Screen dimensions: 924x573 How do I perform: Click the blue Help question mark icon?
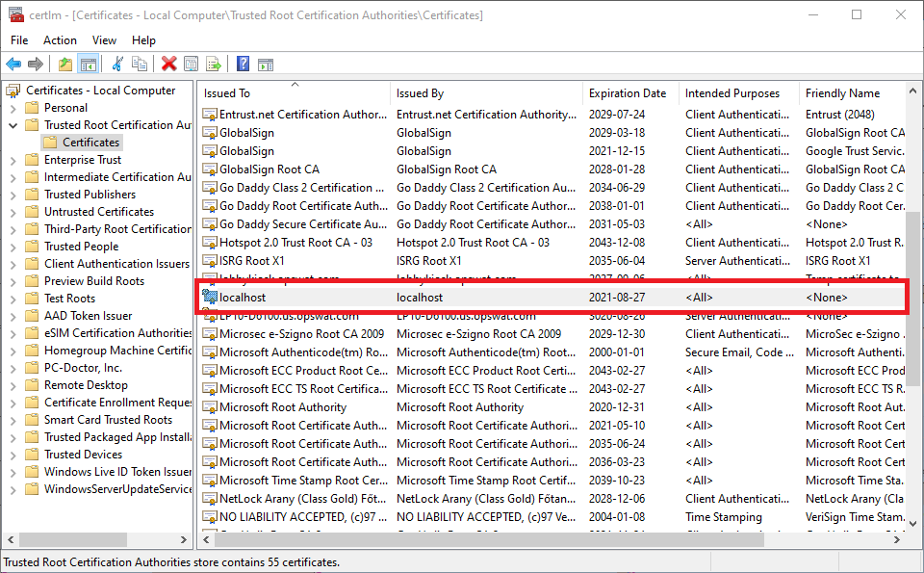pyautogui.click(x=243, y=64)
